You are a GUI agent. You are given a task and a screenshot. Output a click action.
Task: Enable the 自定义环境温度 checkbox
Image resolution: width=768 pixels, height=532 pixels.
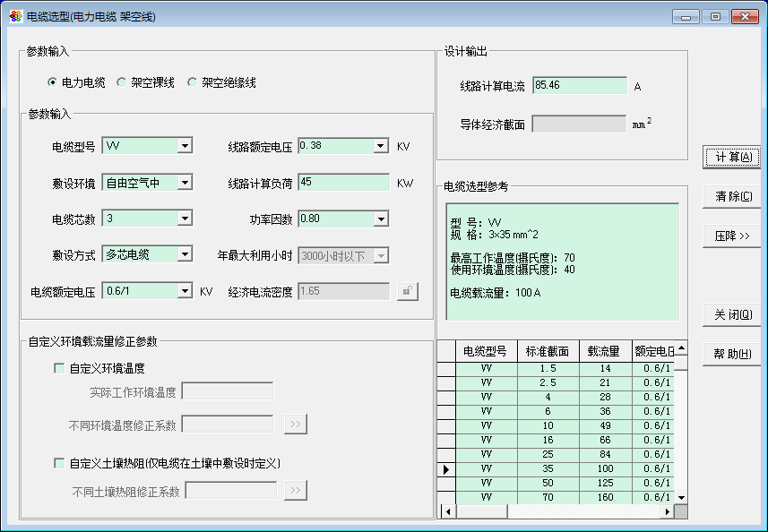[x=59, y=368]
